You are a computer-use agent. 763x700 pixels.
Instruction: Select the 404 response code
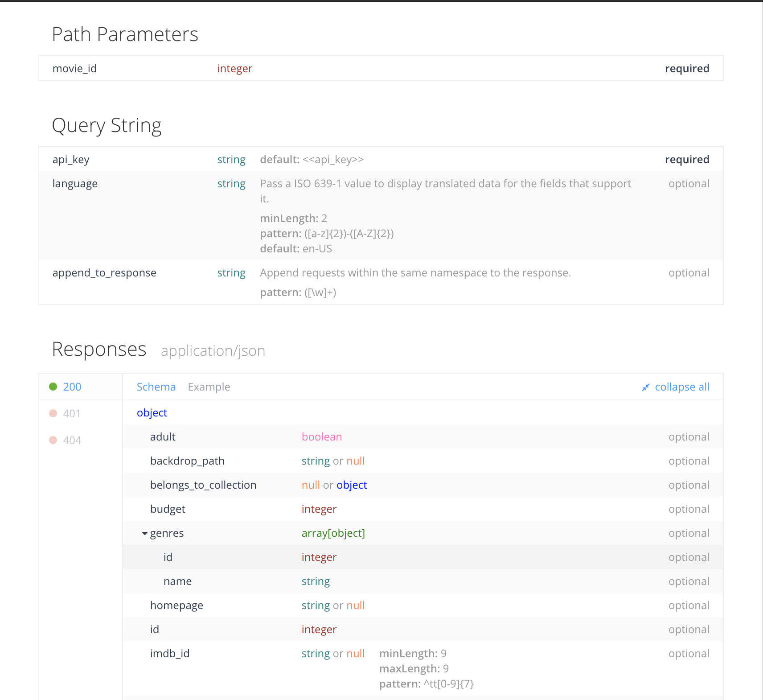click(x=72, y=441)
